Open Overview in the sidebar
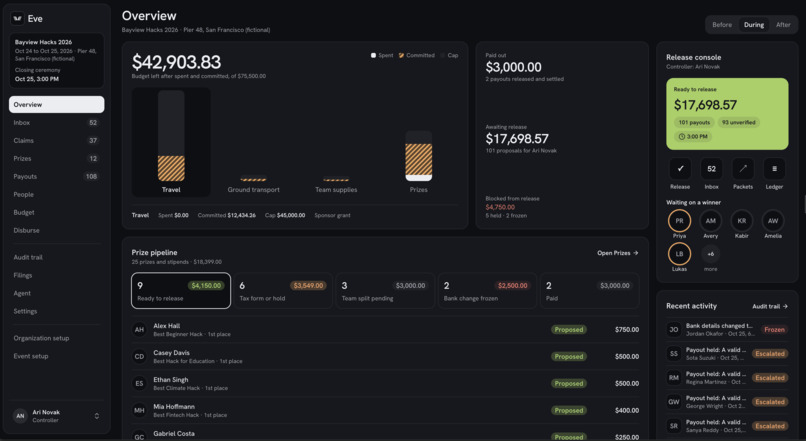Screen dimensions: 806x441 point(57,104)
